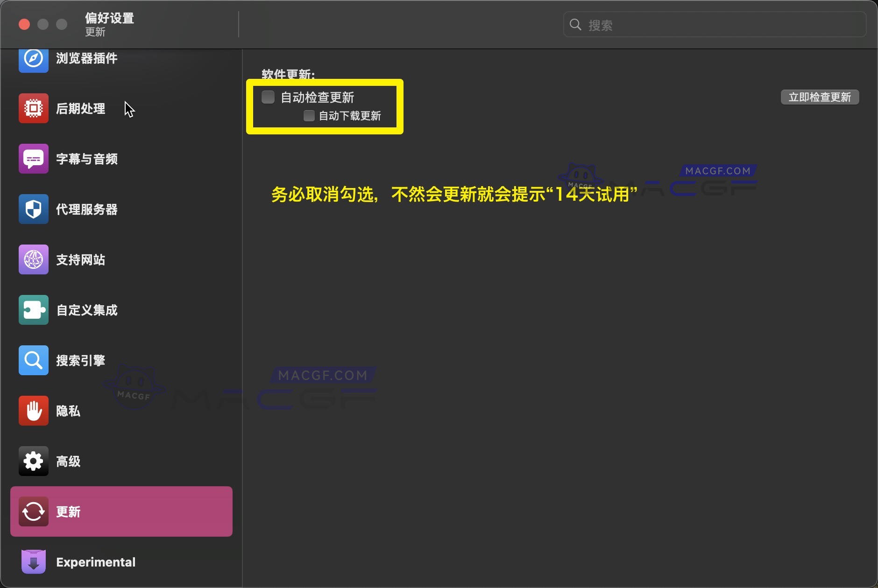Select the 自定义集成 custom integrations puzzle icon
This screenshot has height=588, width=878.
[x=33, y=309]
